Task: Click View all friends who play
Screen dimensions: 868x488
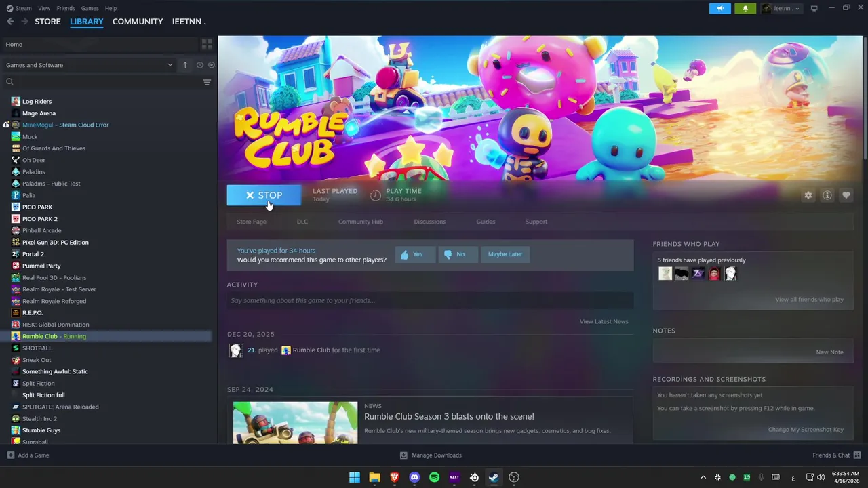Action: (x=810, y=300)
